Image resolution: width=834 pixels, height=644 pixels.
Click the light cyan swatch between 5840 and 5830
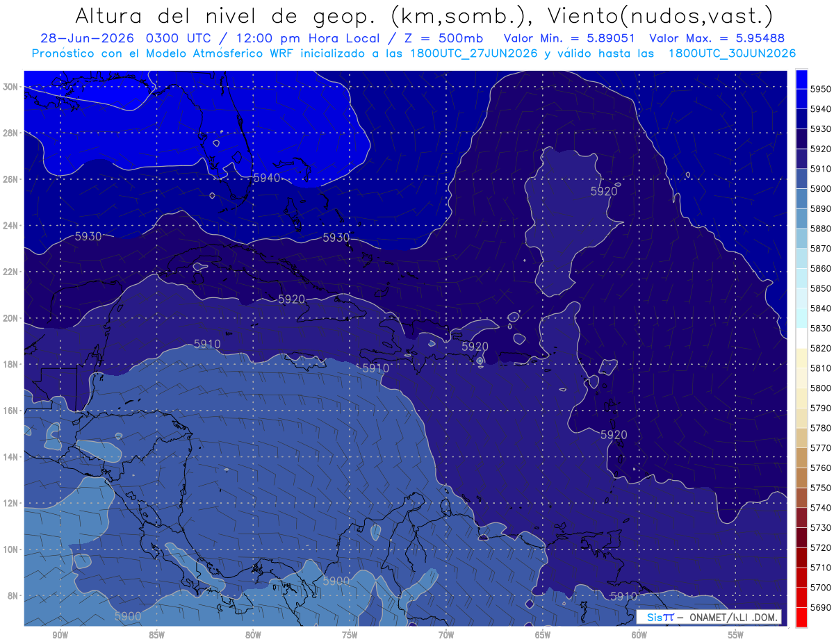pyautogui.click(x=801, y=317)
